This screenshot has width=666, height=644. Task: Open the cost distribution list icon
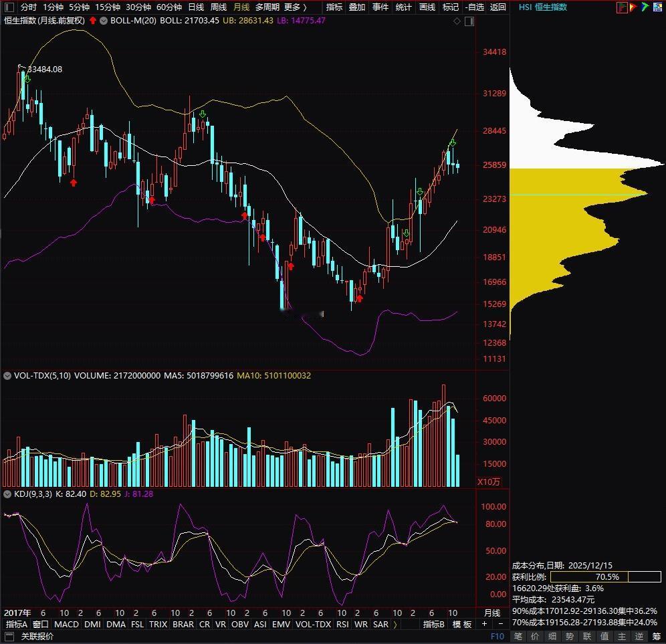coord(622,7)
